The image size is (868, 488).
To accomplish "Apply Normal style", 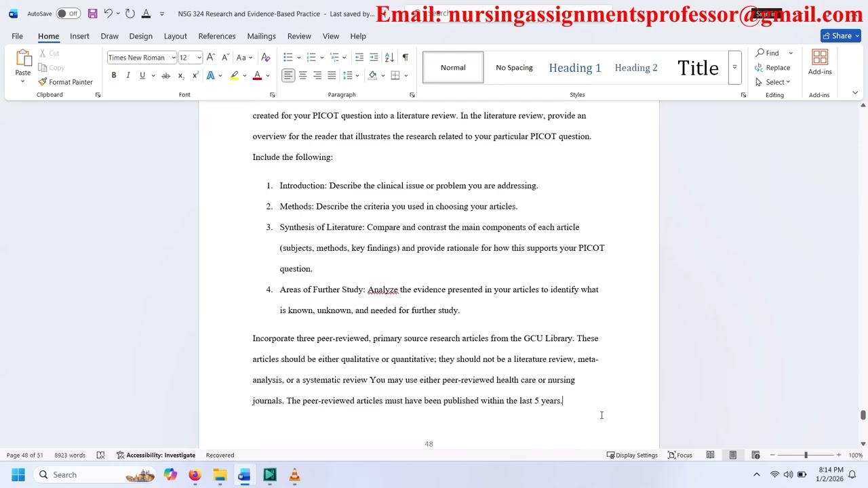I will [453, 68].
